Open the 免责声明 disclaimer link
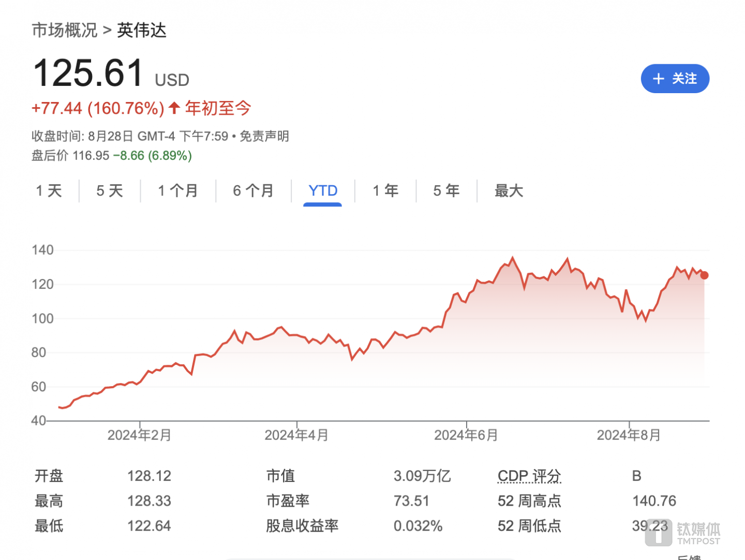The image size is (745, 560). click(264, 136)
